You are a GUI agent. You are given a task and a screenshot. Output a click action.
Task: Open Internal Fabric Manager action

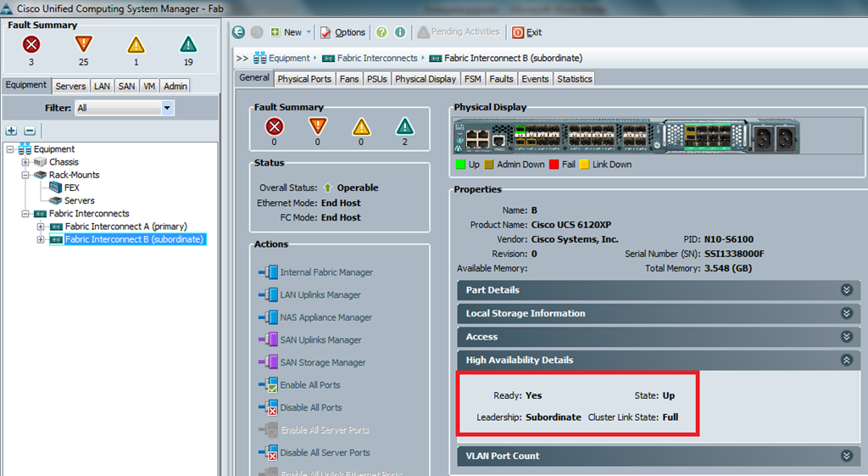pos(315,272)
